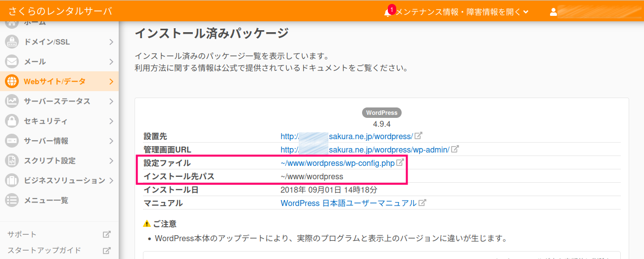
Task: Expand the メール chevron
Action: pos(111,62)
